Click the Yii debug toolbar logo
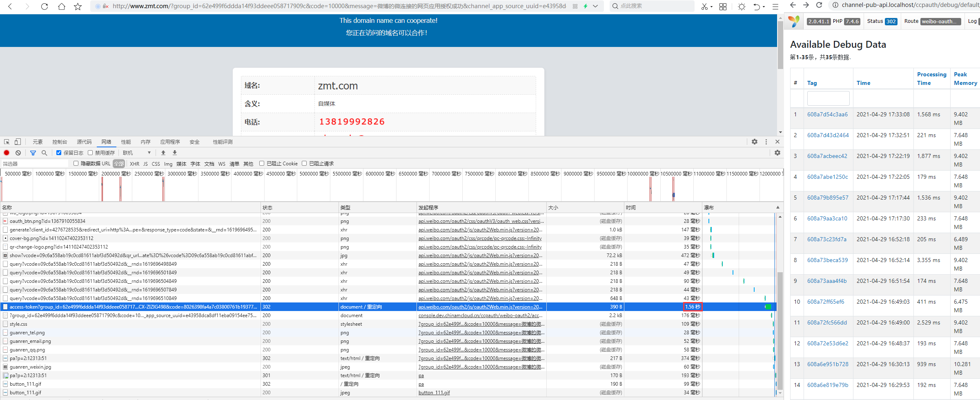980x400 pixels. [794, 21]
